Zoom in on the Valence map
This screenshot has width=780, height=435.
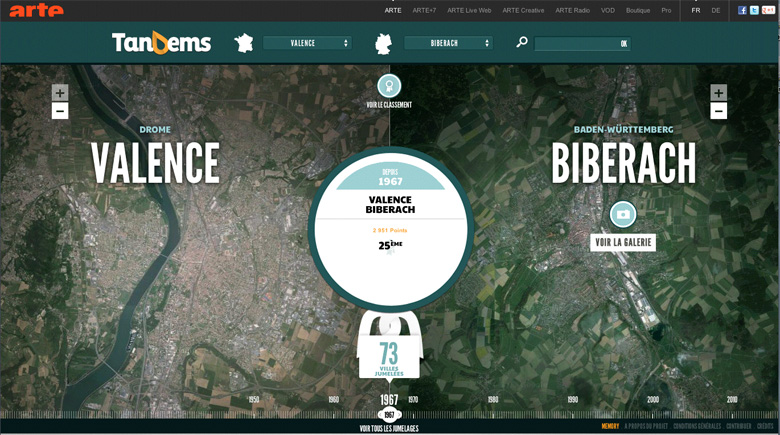click(60, 93)
